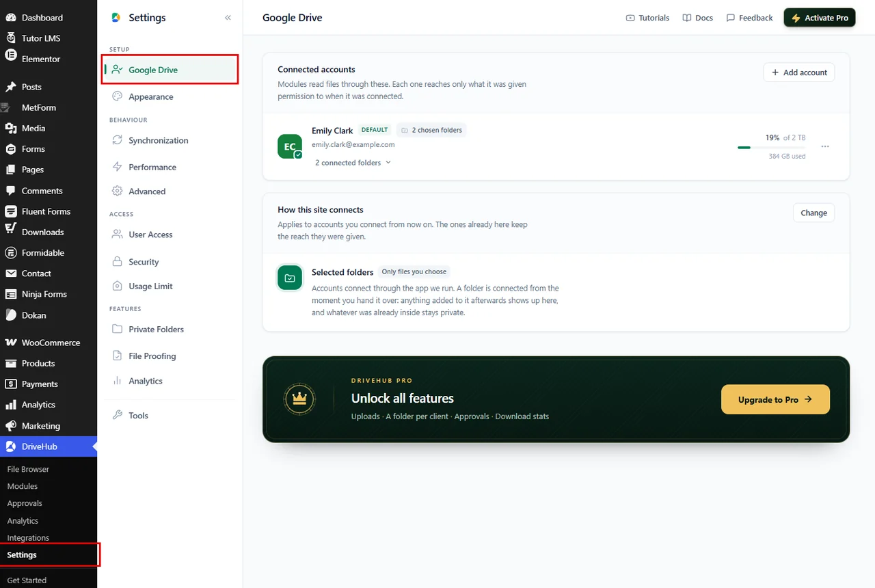Click the Advanced gear icon
875x588 pixels.
click(117, 191)
